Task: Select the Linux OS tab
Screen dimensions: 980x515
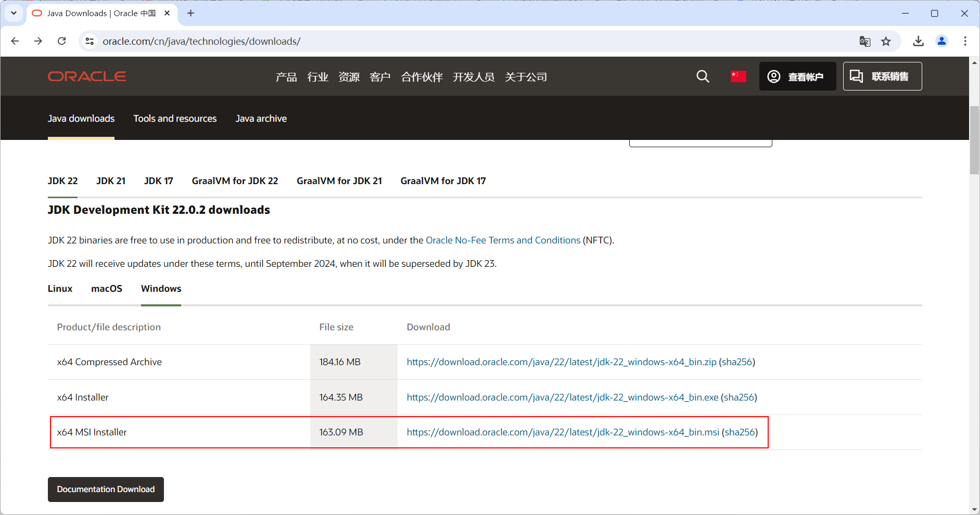Action: [x=60, y=289]
